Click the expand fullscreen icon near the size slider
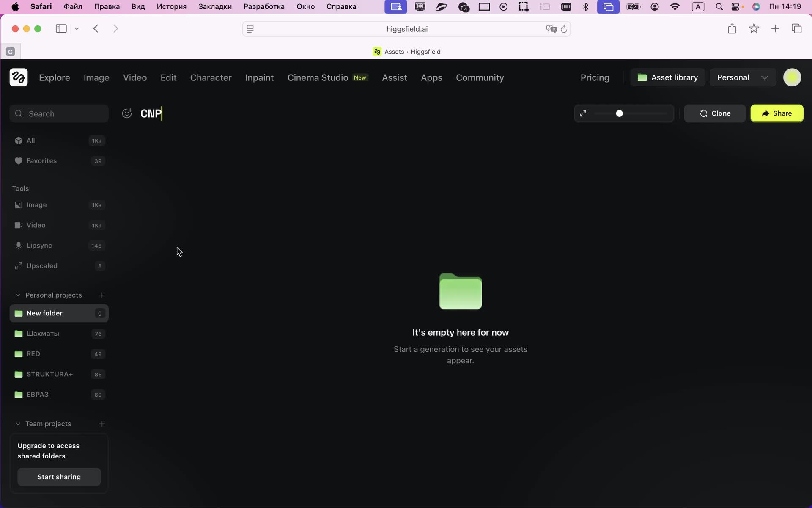 (583, 113)
